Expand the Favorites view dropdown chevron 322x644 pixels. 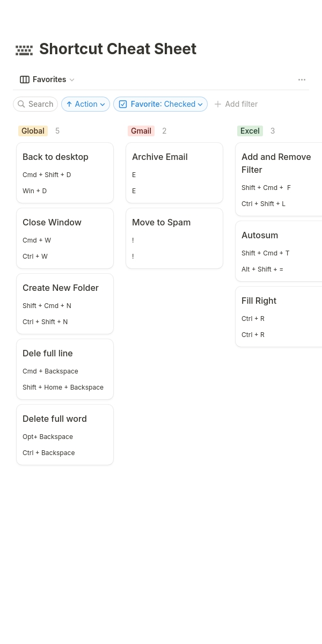(72, 80)
